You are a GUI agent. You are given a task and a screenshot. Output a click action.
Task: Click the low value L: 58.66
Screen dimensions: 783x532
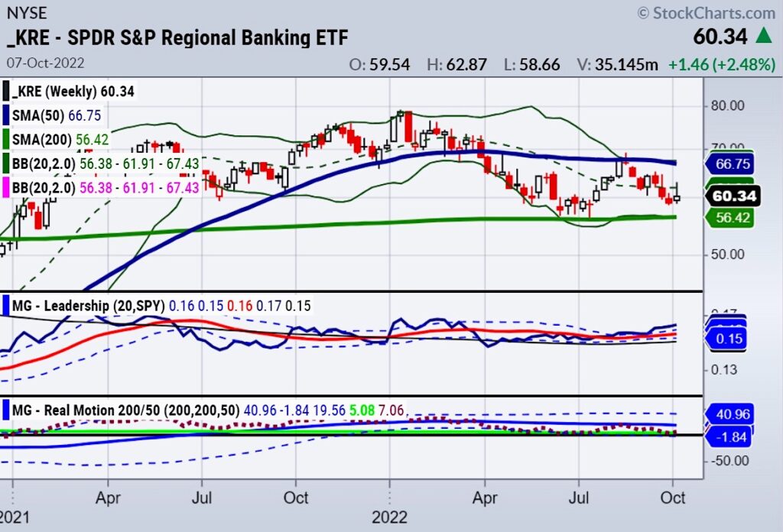[532, 64]
